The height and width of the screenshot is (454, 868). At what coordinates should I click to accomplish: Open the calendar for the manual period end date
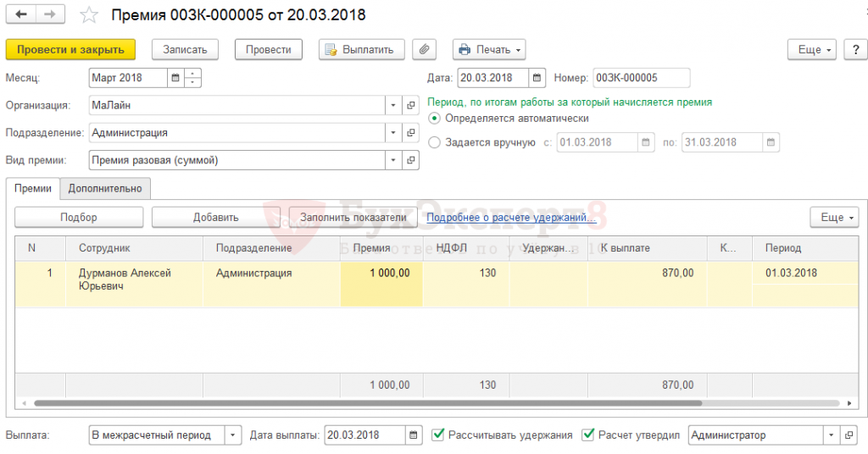771,142
